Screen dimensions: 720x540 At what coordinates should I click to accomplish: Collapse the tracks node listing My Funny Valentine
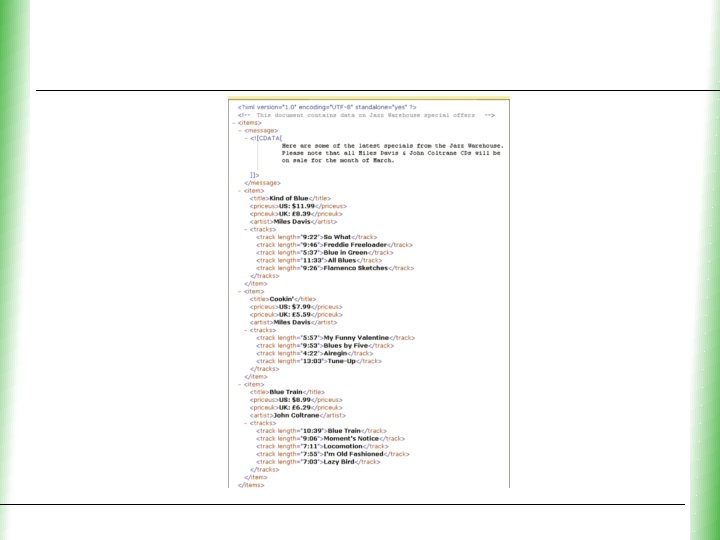(x=246, y=330)
